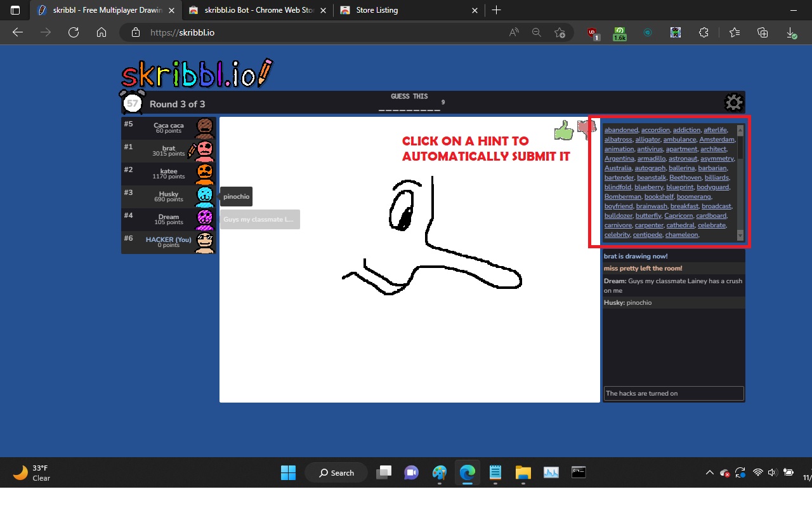The width and height of the screenshot is (812, 508).
Task: Open the skribbl.io settings gear
Action: [x=734, y=102]
